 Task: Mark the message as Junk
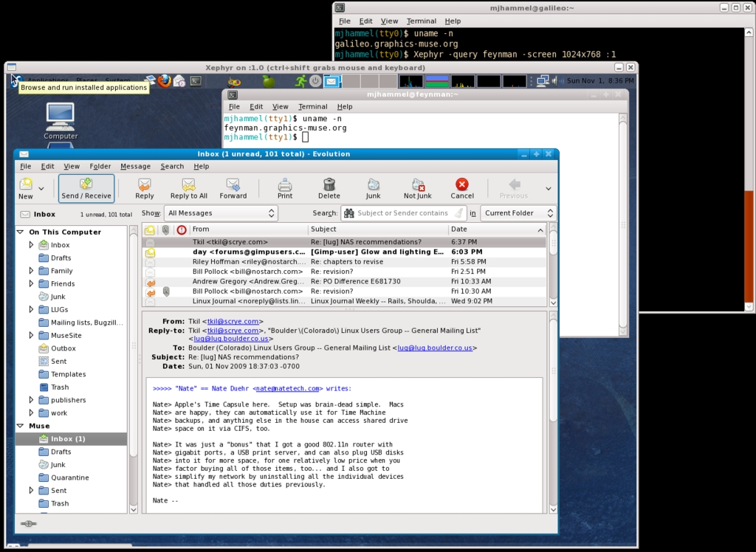pos(373,188)
